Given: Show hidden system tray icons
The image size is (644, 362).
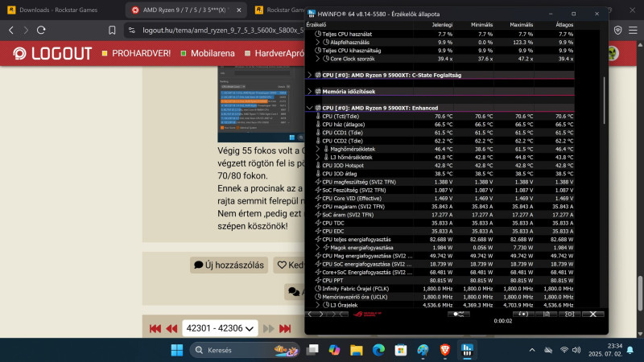Looking at the screenshot, I should point(532,350).
